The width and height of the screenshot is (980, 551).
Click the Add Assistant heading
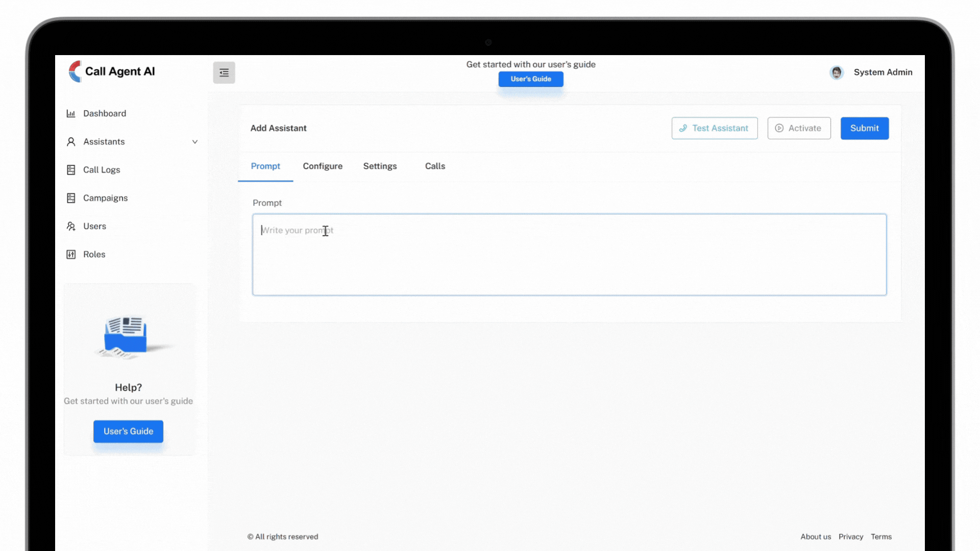278,128
